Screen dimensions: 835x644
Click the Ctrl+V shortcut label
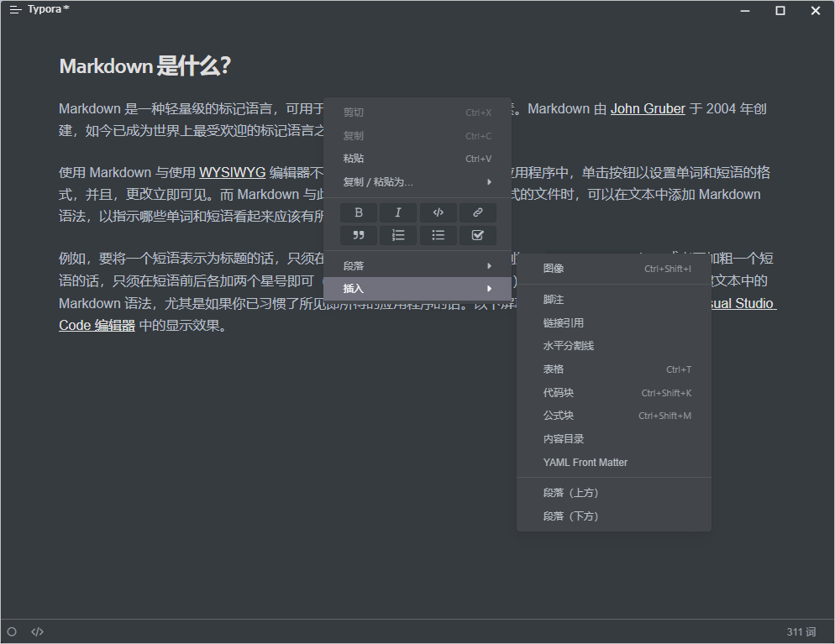(x=478, y=159)
